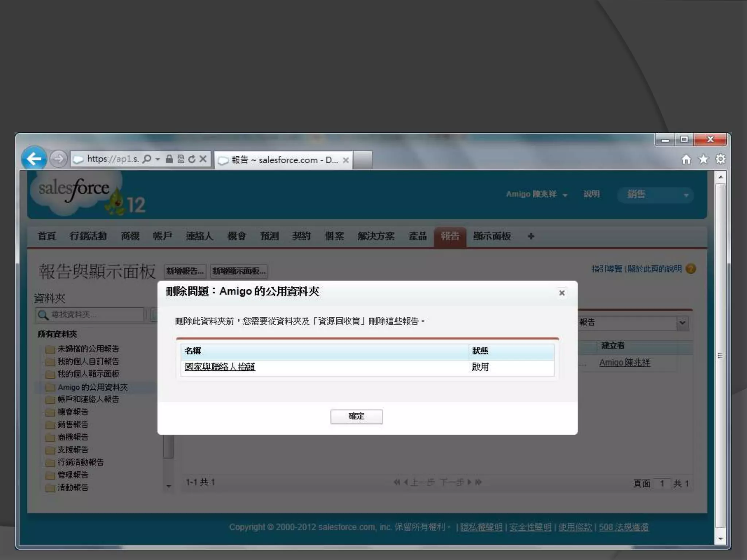Switch to the 顯示面板 tab

(x=492, y=236)
